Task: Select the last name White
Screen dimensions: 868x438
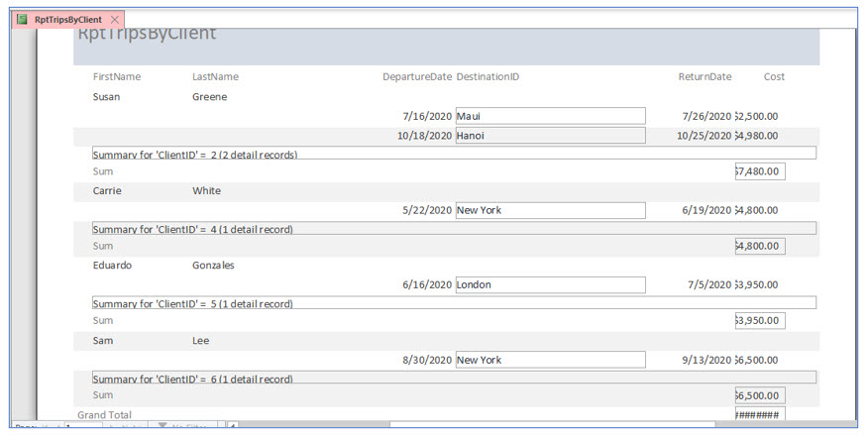Action: pos(206,190)
